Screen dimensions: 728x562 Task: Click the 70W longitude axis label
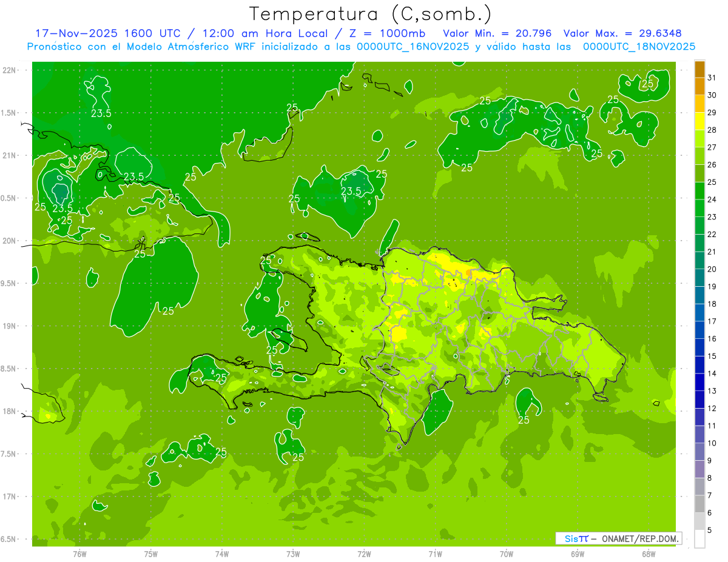tap(507, 554)
